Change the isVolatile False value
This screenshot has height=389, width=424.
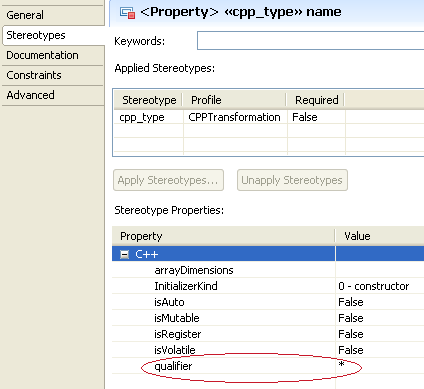click(x=380, y=350)
